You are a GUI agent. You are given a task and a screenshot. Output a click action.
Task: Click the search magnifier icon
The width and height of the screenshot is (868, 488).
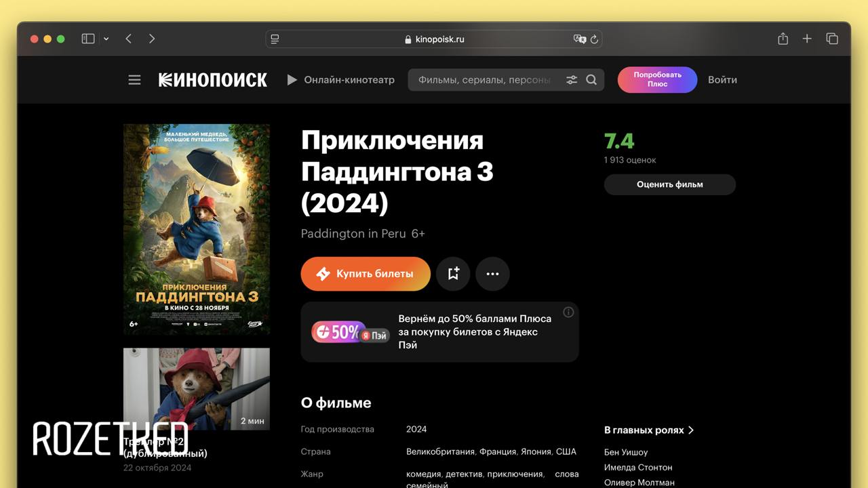click(x=591, y=80)
